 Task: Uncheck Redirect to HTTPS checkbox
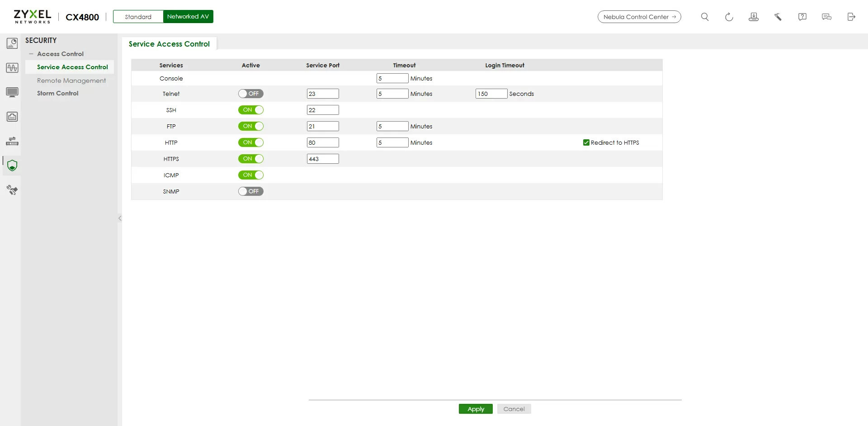point(586,142)
